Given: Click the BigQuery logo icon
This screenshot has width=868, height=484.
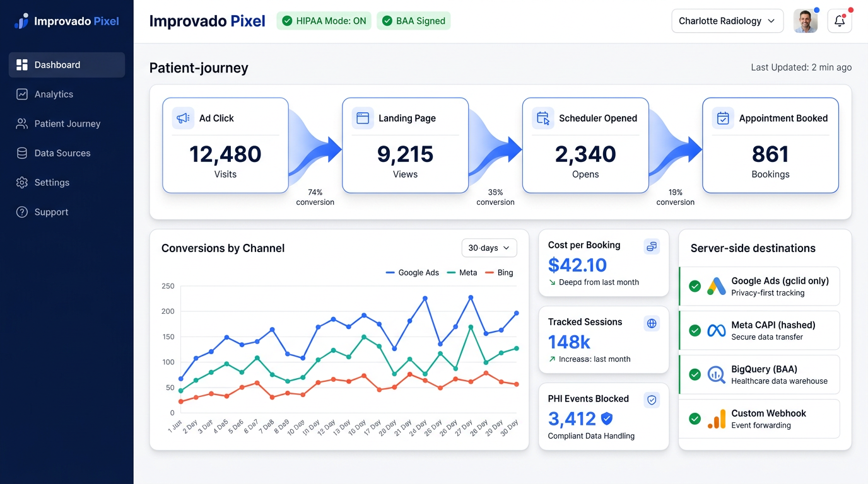Looking at the screenshot, I should (x=716, y=374).
